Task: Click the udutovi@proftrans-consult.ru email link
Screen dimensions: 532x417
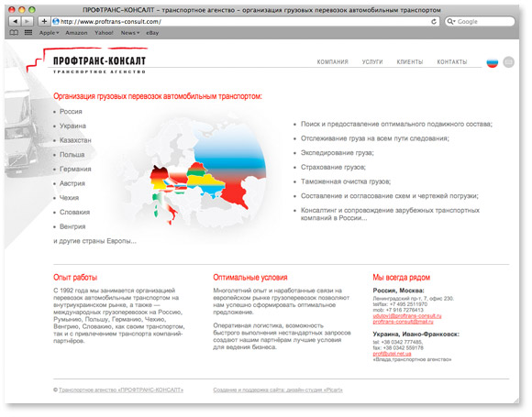Action: pos(407,316)
